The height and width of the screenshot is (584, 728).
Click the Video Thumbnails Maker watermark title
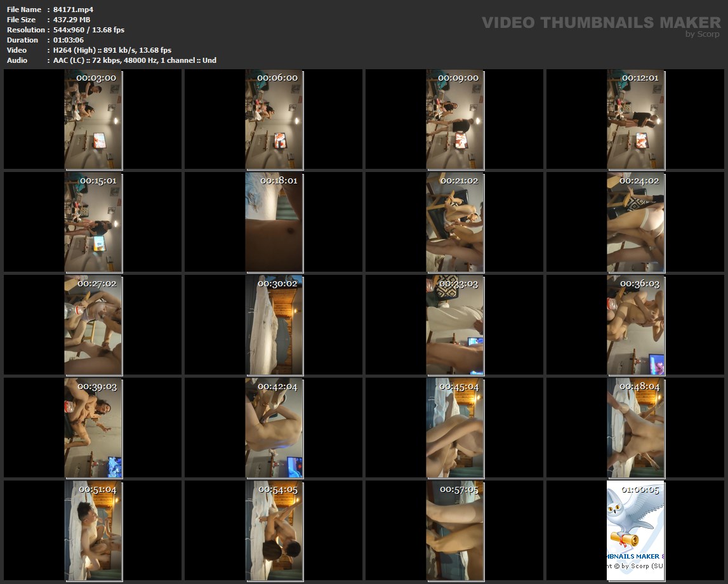[x=600, y=22]
